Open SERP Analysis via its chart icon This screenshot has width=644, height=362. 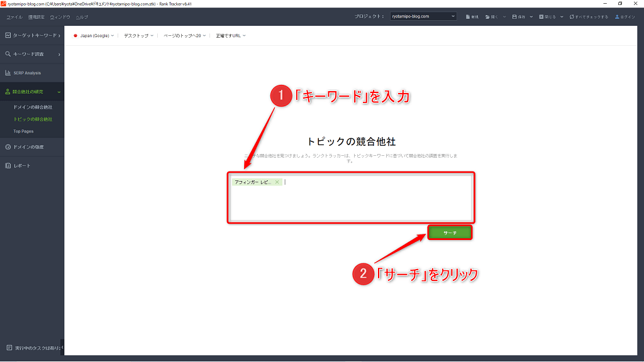(x=8, y=73)
